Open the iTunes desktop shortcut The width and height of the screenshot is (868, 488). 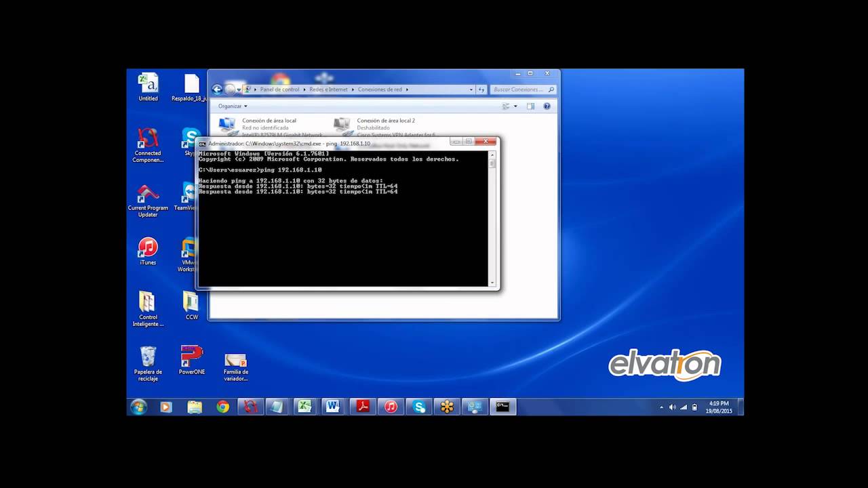[x=148, y=251]
